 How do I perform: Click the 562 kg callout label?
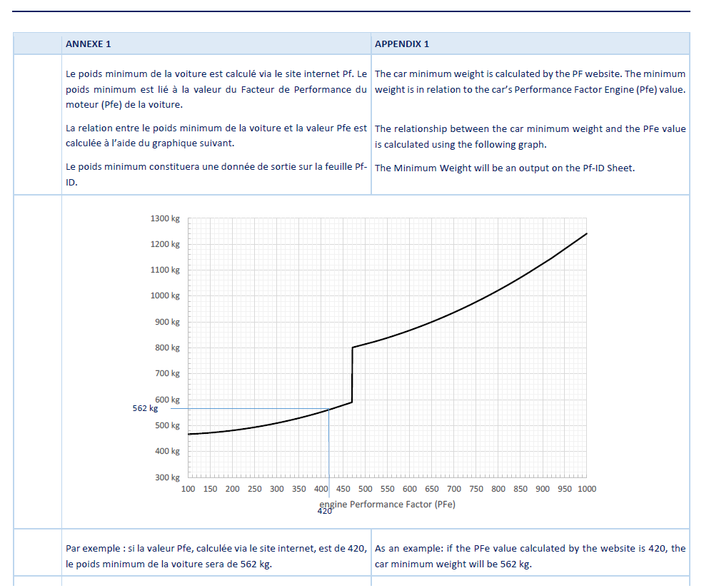coord(145,409)
